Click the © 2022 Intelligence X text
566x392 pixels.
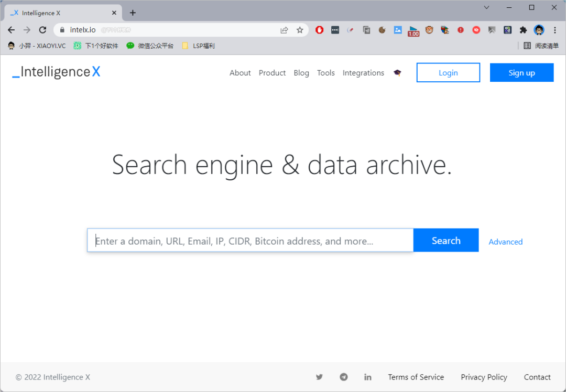[53, 377]
